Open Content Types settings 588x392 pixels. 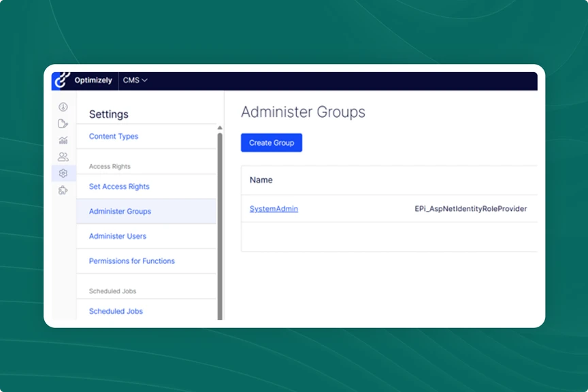tap(114, 136)
